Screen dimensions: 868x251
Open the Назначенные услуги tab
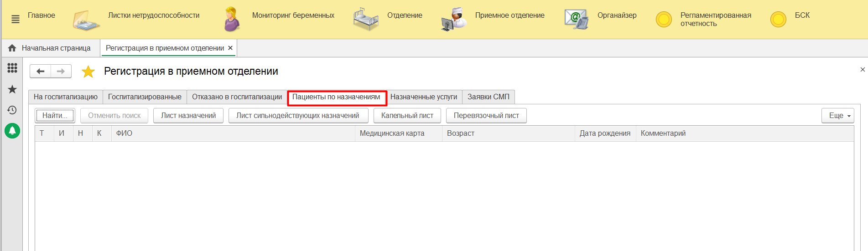tap(423, 97)
